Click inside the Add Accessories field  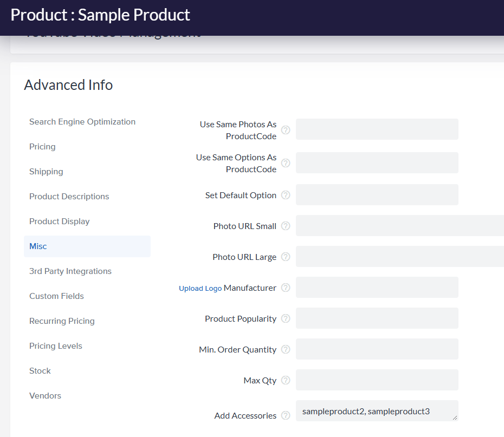pyautogui.click(x=376, y=411)
